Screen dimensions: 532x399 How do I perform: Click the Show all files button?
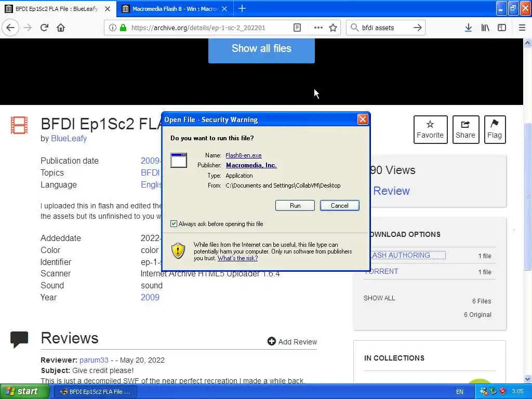(x=262, y=49)
